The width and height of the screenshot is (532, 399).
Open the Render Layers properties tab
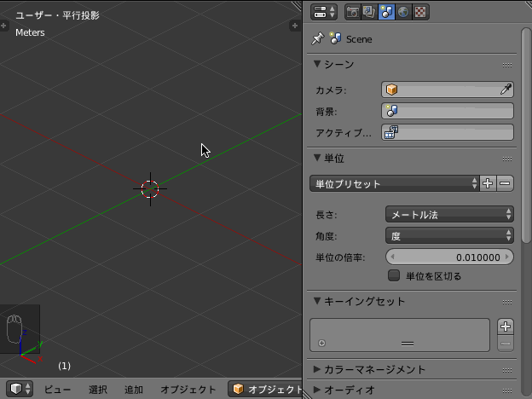pos(369,12)
